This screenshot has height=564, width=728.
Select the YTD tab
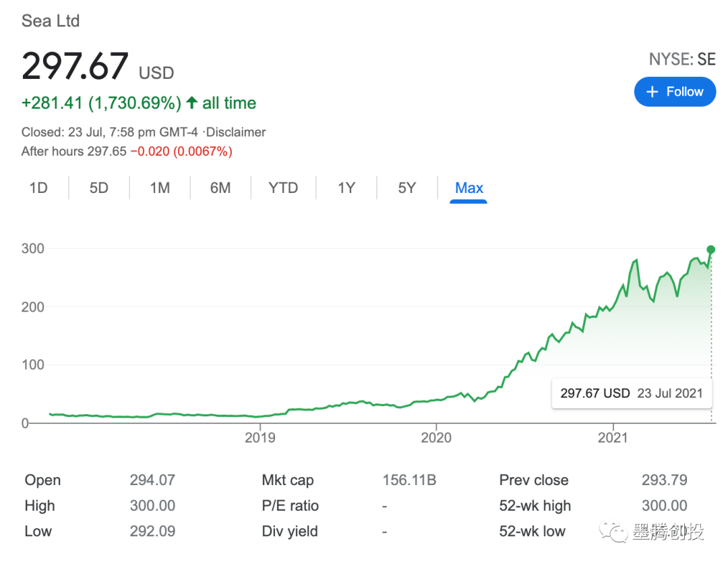coord(283,188)
